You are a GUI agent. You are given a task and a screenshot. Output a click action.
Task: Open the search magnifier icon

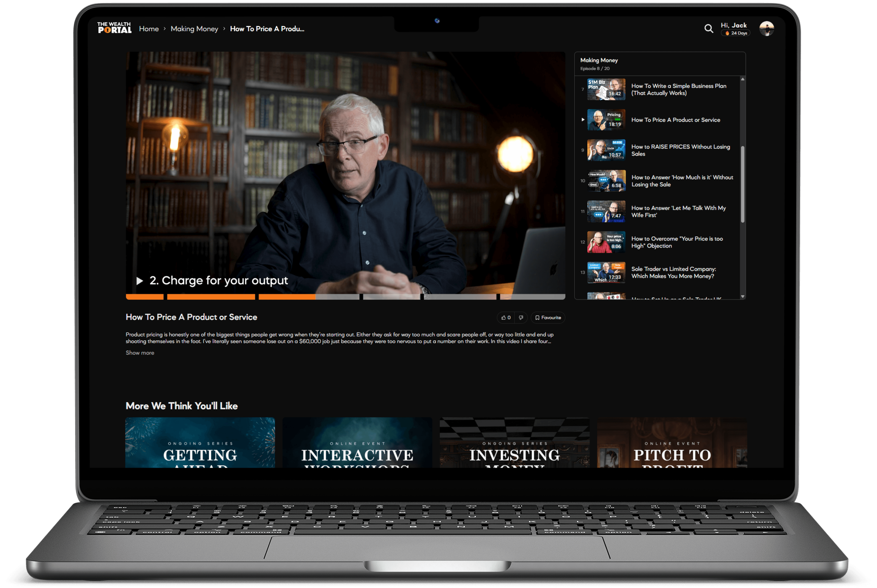pyautogui.click(x=708, y=29)
